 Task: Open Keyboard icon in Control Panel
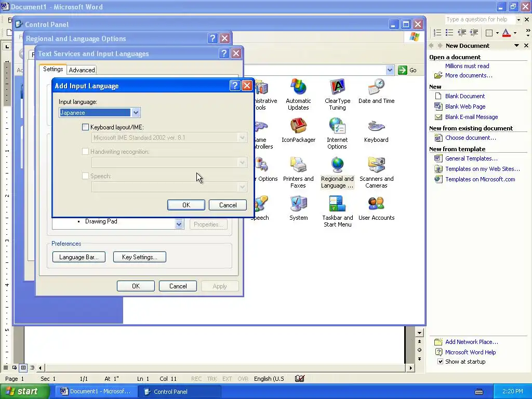376,130
